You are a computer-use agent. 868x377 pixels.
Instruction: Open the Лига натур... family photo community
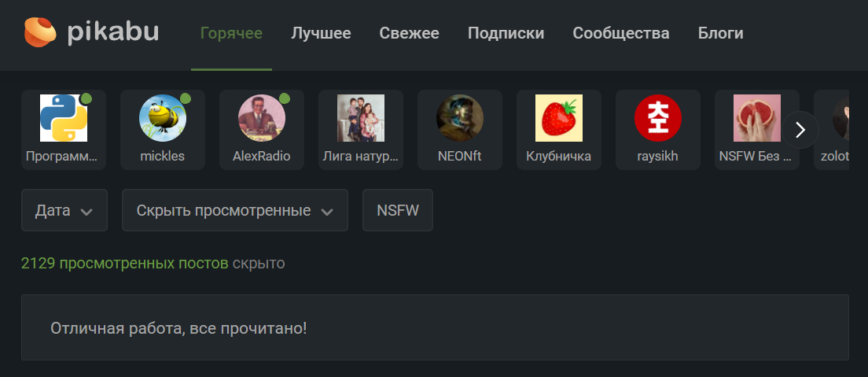coord(361,118)
